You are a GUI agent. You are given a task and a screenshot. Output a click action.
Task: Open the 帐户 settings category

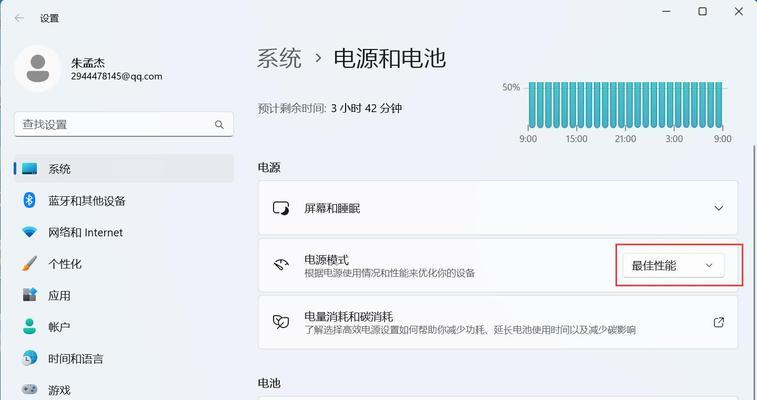(124, 327)
